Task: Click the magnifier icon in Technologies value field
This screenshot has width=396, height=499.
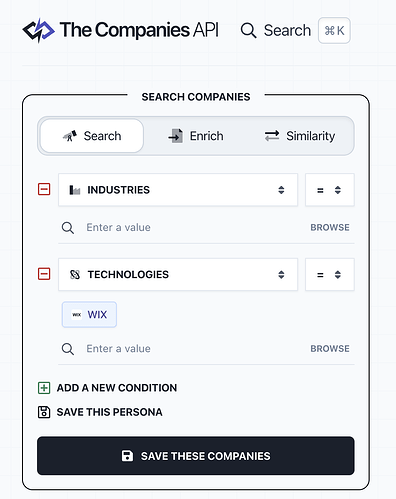Action: click(68, 349)
